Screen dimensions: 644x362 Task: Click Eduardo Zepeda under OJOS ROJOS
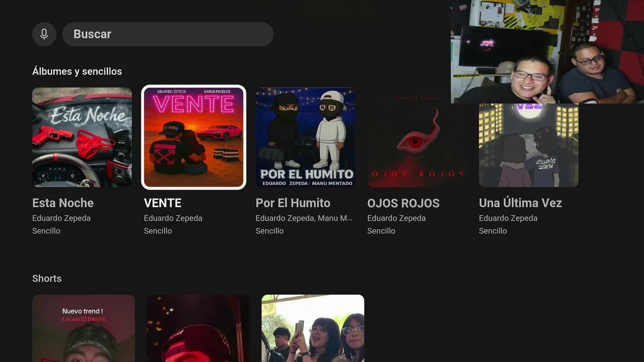pos(396,218)
